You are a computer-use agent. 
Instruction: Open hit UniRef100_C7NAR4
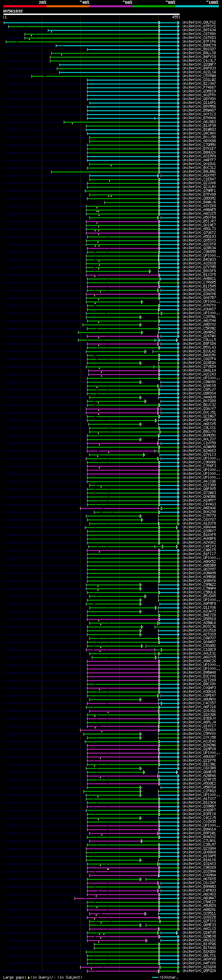tap(199, 589)
